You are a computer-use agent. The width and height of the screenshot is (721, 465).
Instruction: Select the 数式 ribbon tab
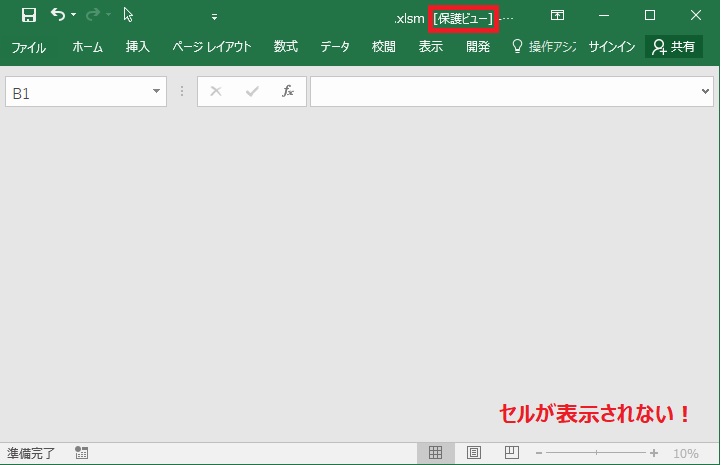click(x=286, y=47)
